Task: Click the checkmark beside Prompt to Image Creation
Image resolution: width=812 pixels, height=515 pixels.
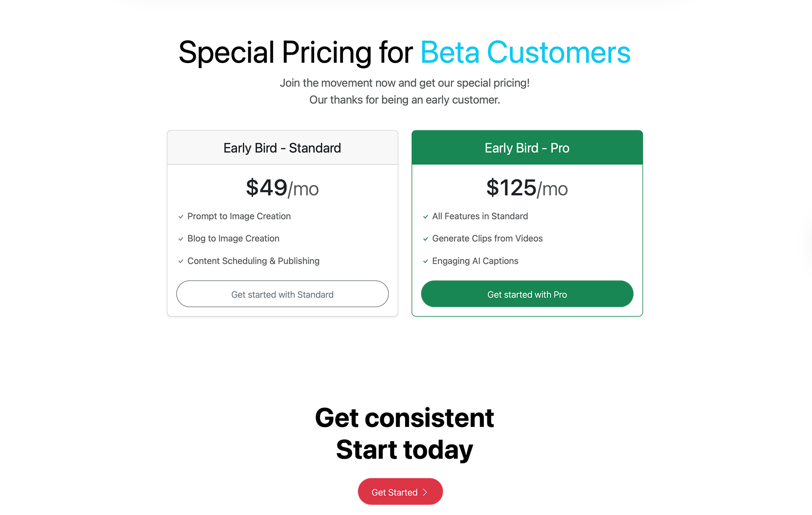Action: (x=181, y=217)
